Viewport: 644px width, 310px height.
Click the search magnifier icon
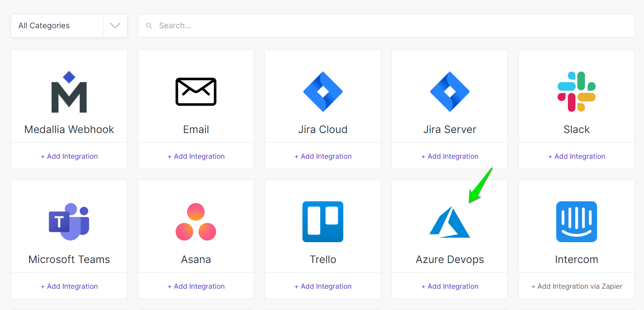click(x=149, y=26)
